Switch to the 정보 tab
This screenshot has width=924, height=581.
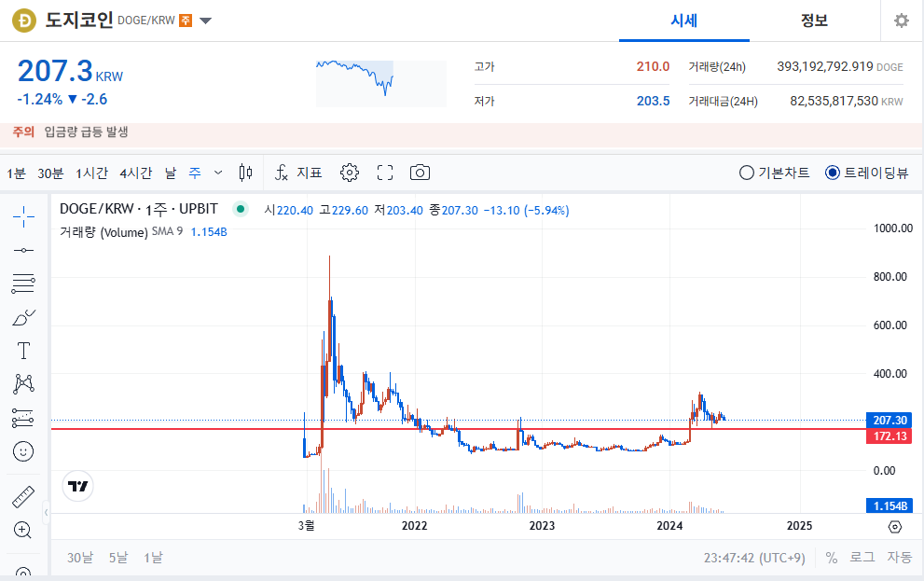tap(814, 21)
